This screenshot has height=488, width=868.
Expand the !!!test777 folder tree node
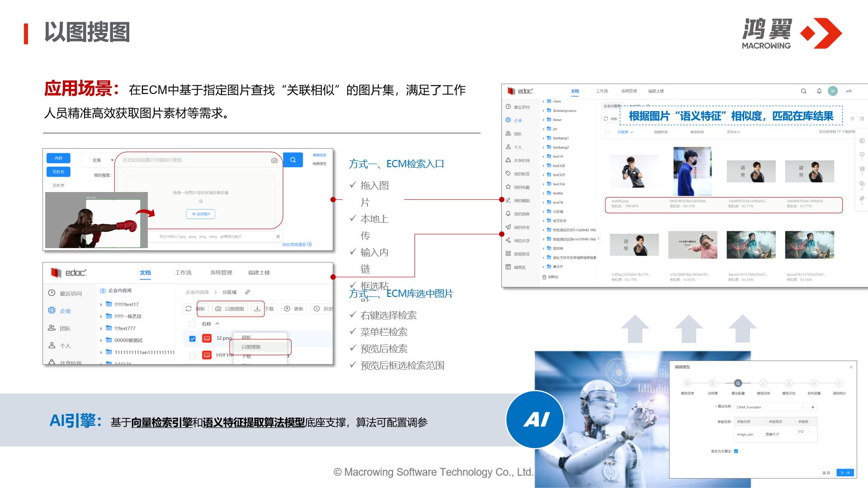click(101, 328)
